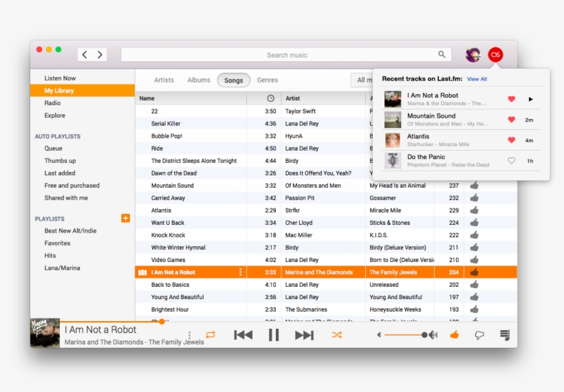The height and width of the screenshot is (392, 564).
Task: Adjust the volume slider
Action: tap(406, 335)
